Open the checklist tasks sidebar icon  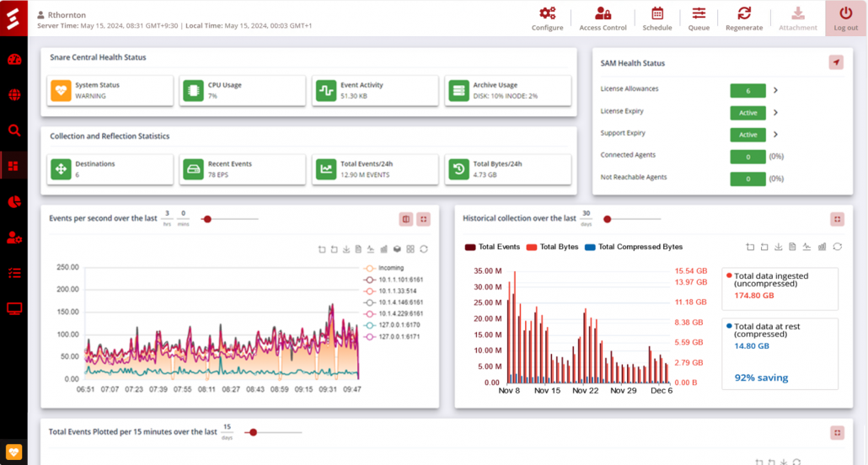pos(14,273)
